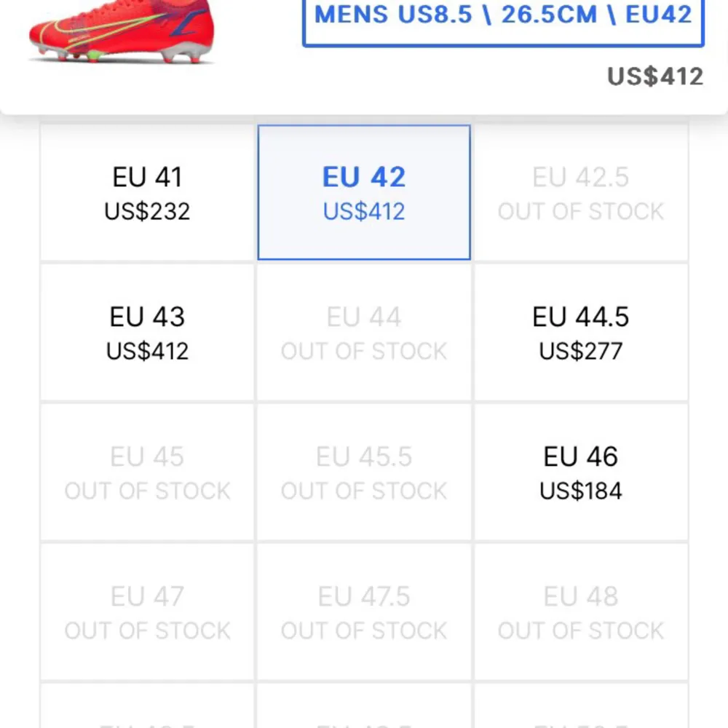This screenshot has width=728, height=728.
Task: Click the US$277 price under EU 44.5
Action: (x=580, y=352)
